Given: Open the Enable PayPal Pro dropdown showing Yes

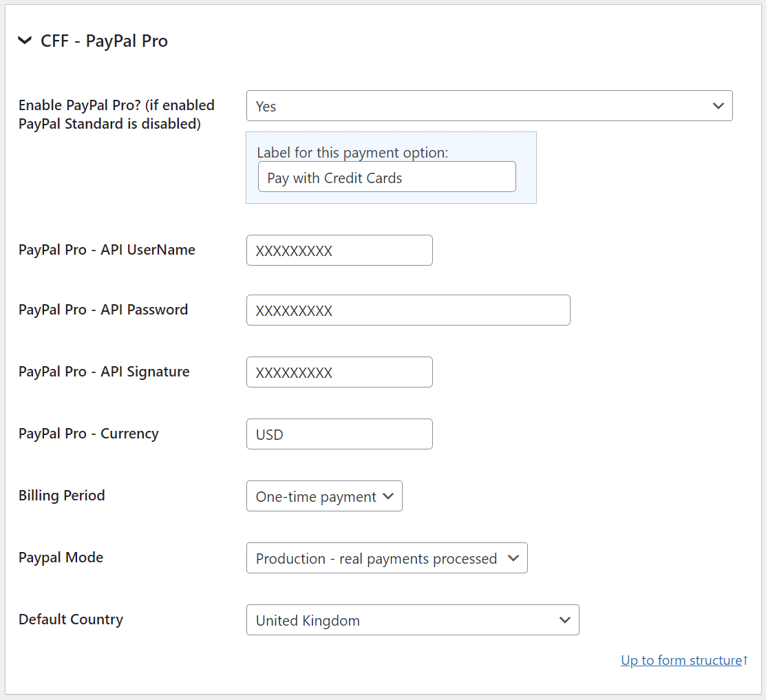Looking at the screenshot, I should pyautogui.click(x=489, y=105).
